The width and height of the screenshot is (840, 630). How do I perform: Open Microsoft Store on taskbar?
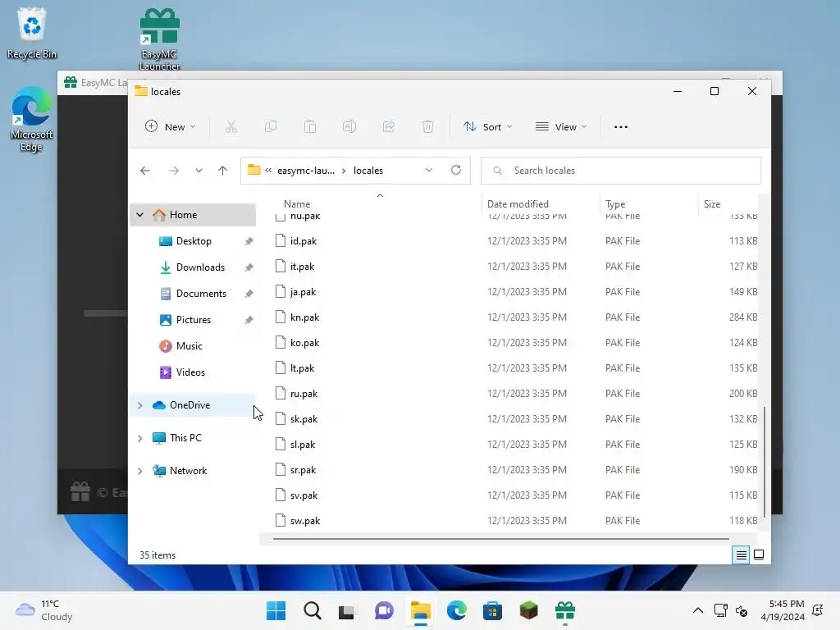pos(492,610)
